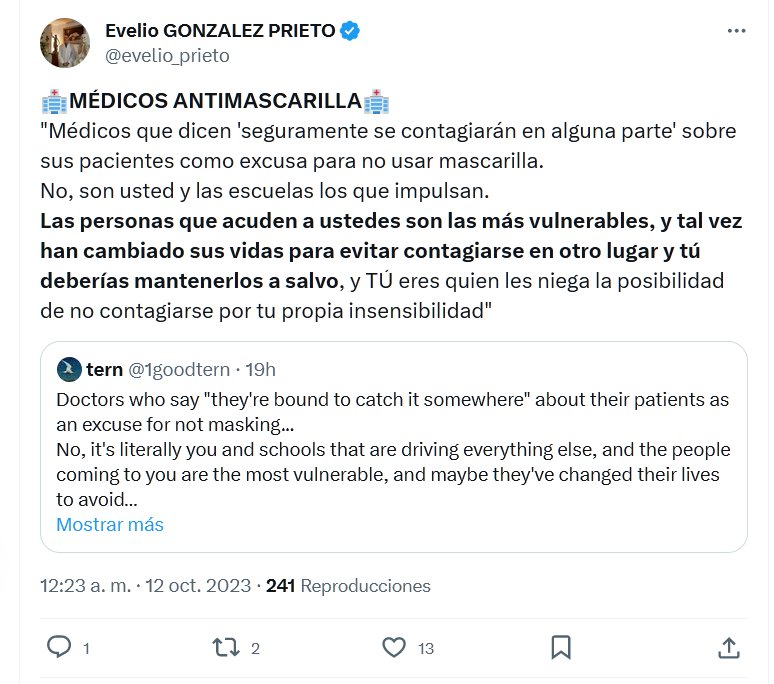
Task: Like the tweet with the heart icon
Action: 395,647
